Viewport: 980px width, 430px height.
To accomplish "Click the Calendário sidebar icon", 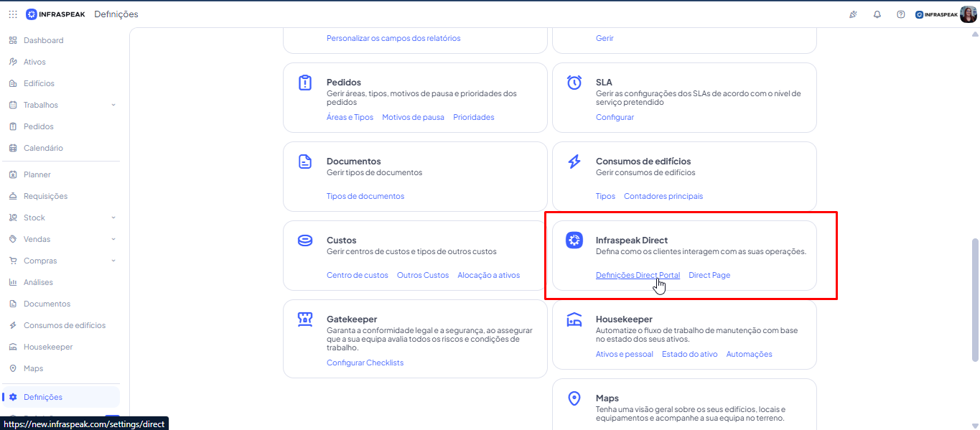I will (x=13, y=148).
